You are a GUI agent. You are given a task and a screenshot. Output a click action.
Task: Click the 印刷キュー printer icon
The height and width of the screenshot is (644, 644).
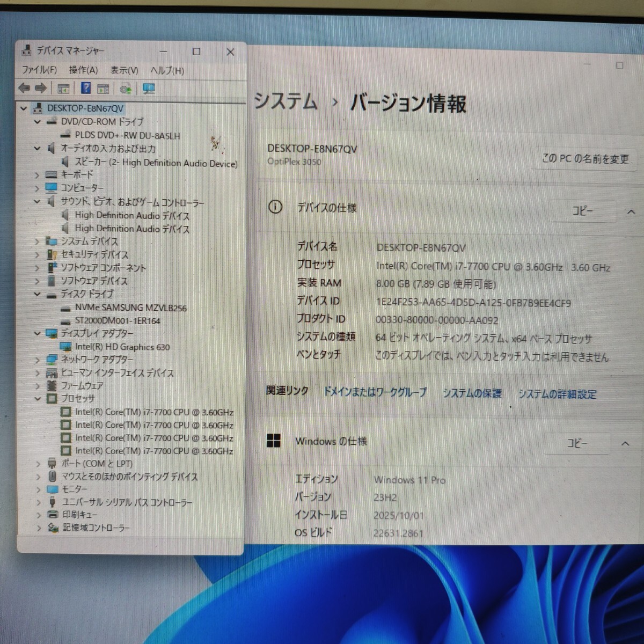(x=52, y=515)
